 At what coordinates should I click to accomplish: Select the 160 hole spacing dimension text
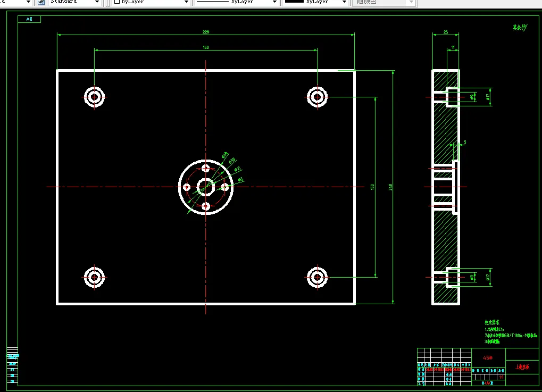[x=206, y=47]
